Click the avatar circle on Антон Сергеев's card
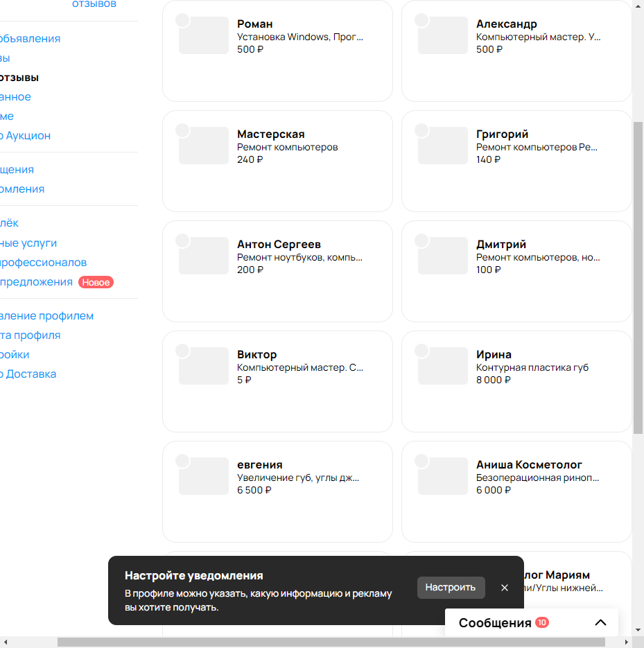Viewport: 644px width, 648px height. tap(183, 240)
